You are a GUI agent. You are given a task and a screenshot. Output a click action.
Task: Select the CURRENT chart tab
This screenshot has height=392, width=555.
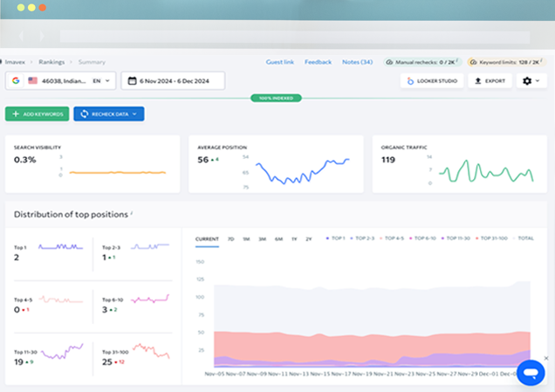[207, 238]
